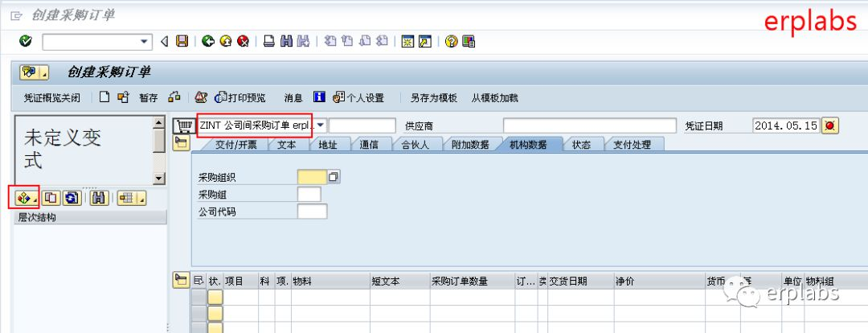868x333 pixels.
Task: Click the Previous Page navigation icon
Action: coord(347,41)
